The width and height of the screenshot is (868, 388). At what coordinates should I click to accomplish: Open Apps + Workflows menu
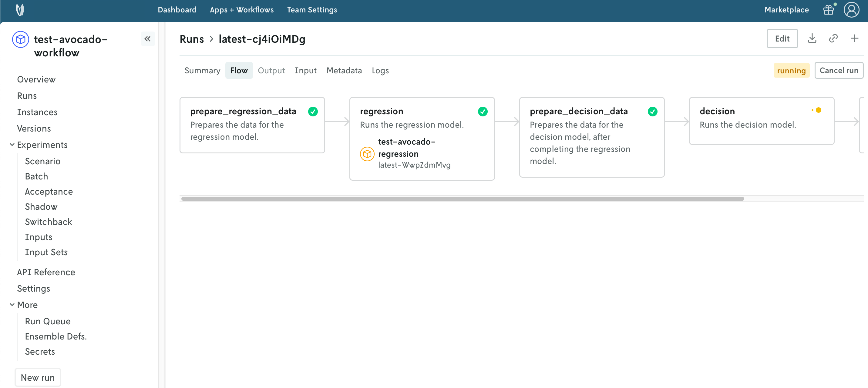tap(242, 10)
